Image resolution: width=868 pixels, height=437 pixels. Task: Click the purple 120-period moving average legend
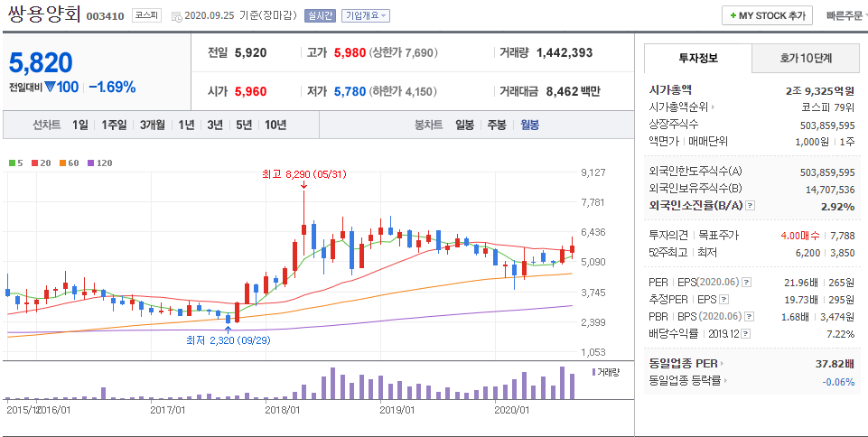tap(99, 163)
